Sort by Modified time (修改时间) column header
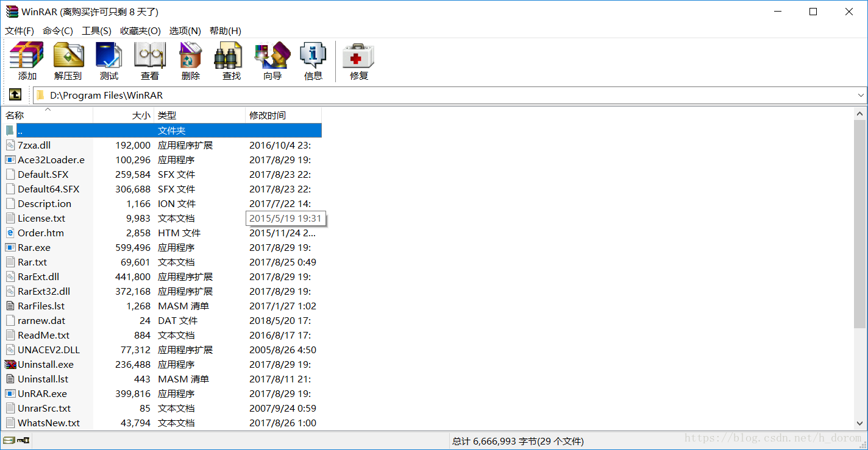This screenshot has height=450, width=868. pos(283,115)
